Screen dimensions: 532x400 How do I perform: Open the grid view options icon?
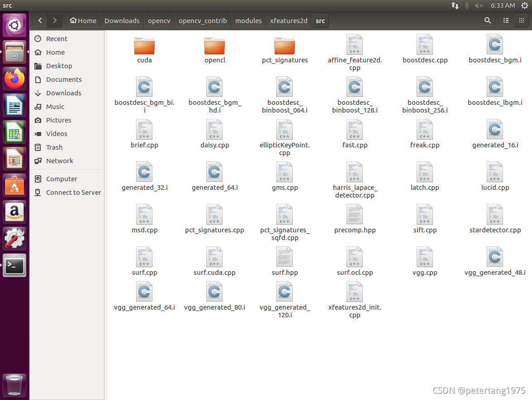522,21
